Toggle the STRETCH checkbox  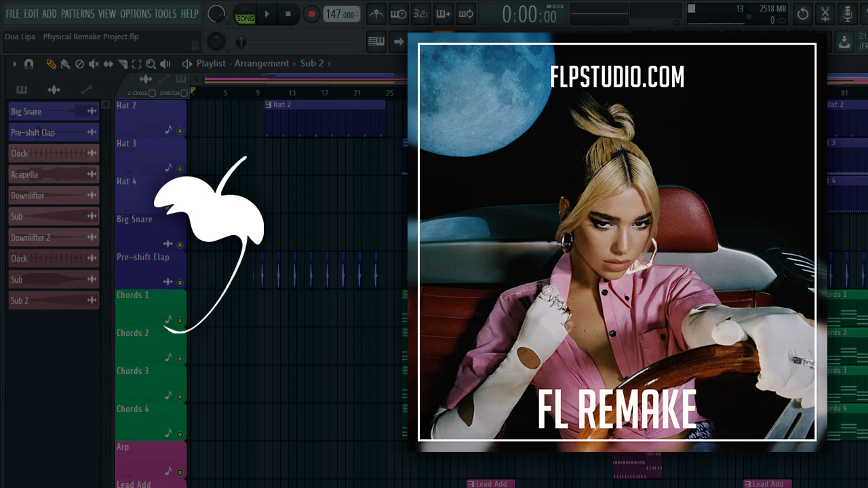click(184, 93)
